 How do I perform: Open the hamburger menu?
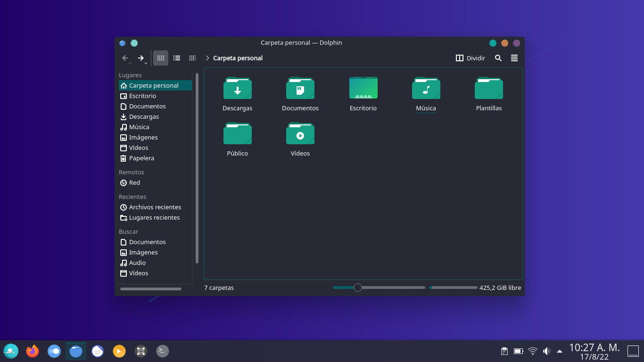tap(514, 58)
